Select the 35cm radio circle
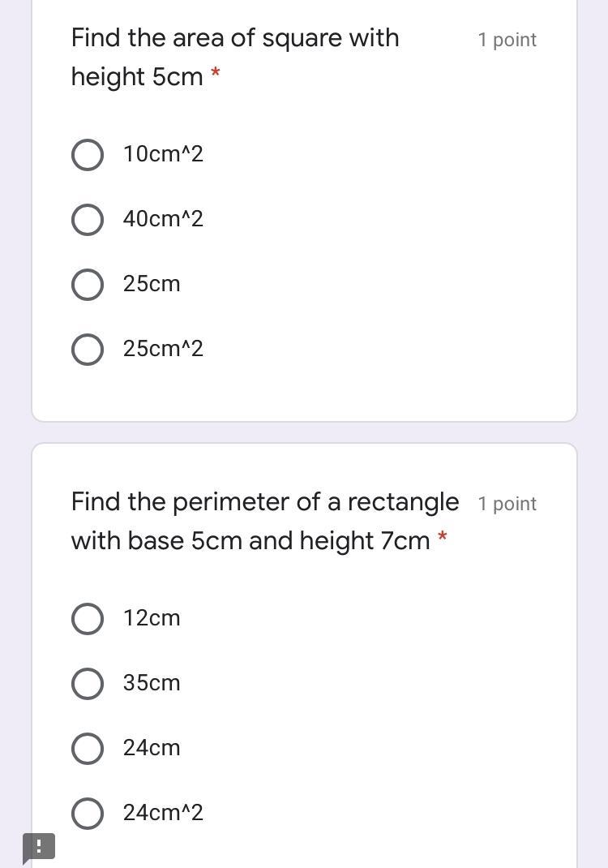Image resolution: width=608 pixels, height=868 pixels. 88,684
